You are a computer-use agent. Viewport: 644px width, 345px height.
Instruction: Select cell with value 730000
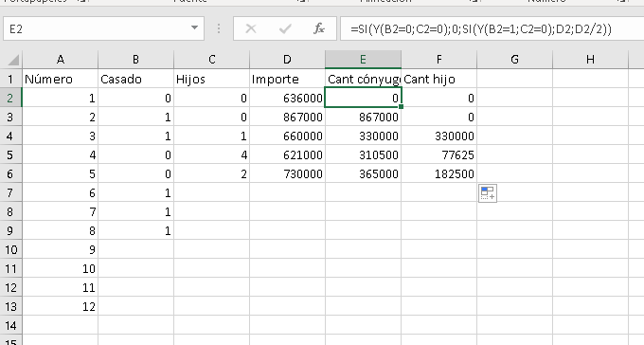pyautogui.click(x=287, y=173)
